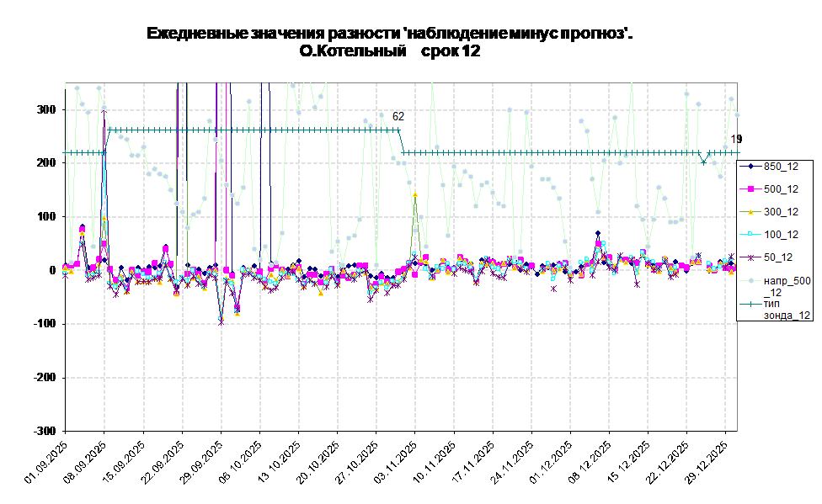Screen dimensions: 822x504
Task: Click the yellow triangle legend key for 300_12
Action: [750, 212]
